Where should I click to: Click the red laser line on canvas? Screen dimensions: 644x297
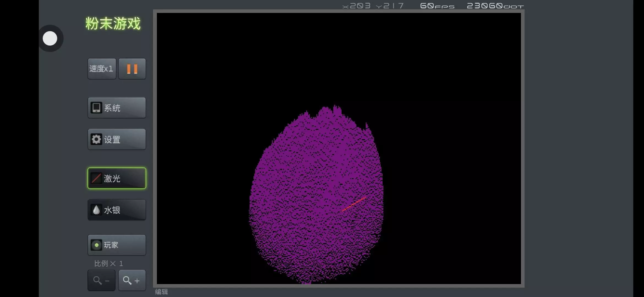354,204
